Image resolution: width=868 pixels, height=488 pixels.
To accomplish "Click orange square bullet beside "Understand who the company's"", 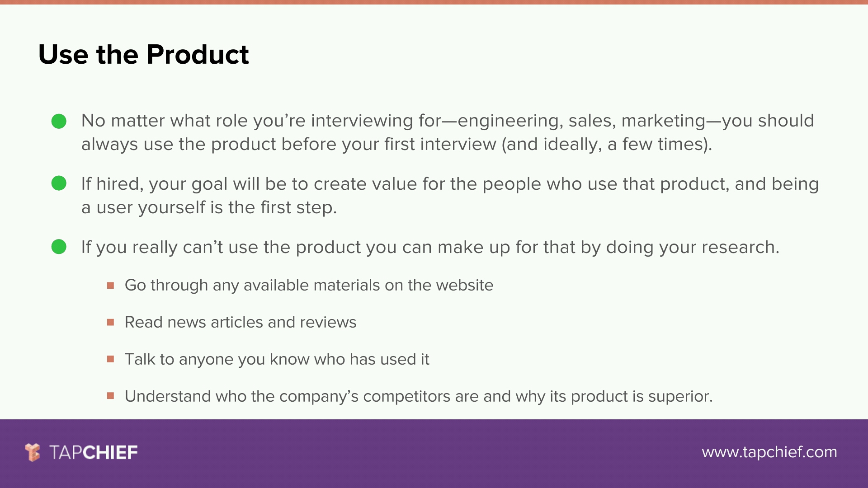I will click(110, 396).
